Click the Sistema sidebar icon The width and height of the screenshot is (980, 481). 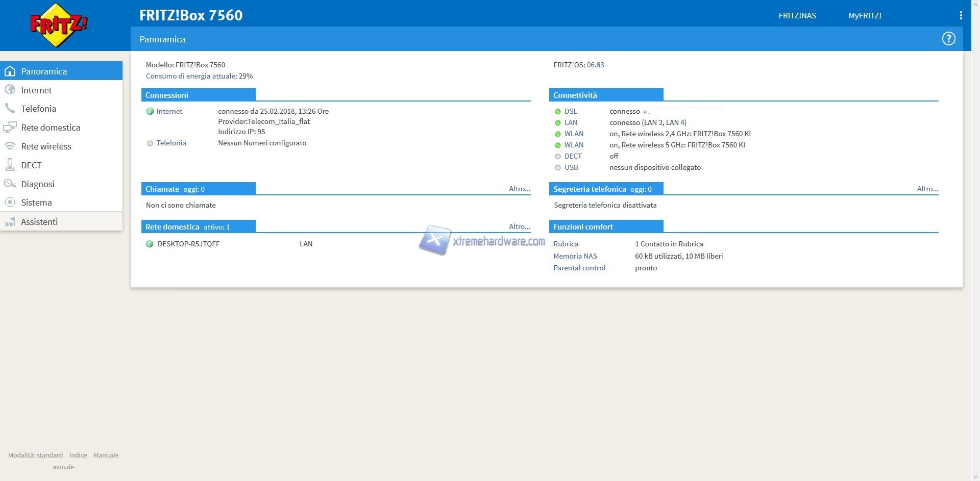10,202
